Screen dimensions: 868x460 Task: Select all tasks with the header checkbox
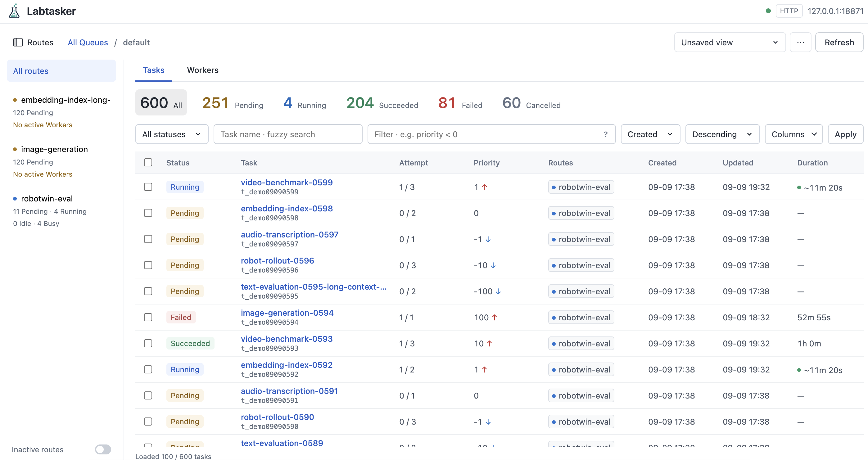click(x=148, y=162)
